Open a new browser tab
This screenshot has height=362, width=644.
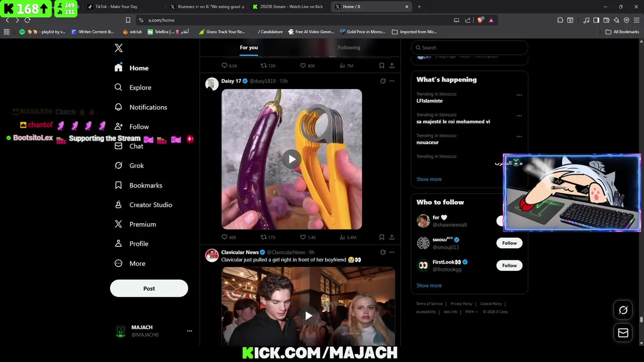point(419,7)
